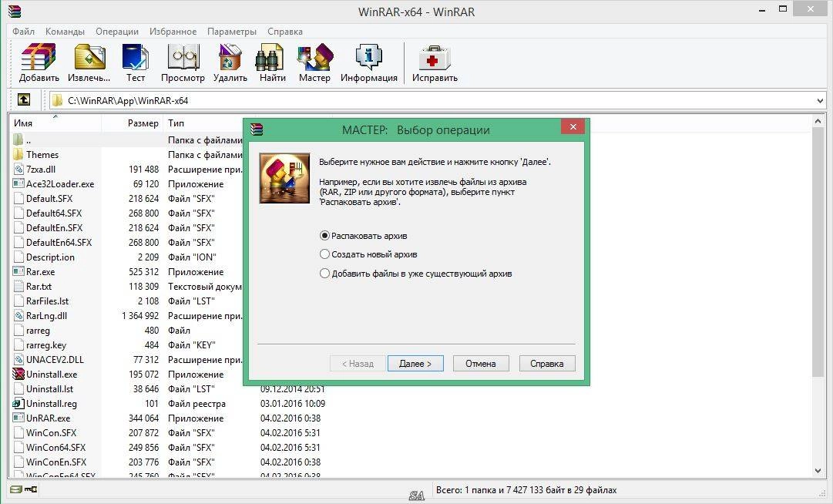Click the WinRAR icon in title bar
Image resolution: width=833 pixels, height=504 pixels.
coord(15,11)
